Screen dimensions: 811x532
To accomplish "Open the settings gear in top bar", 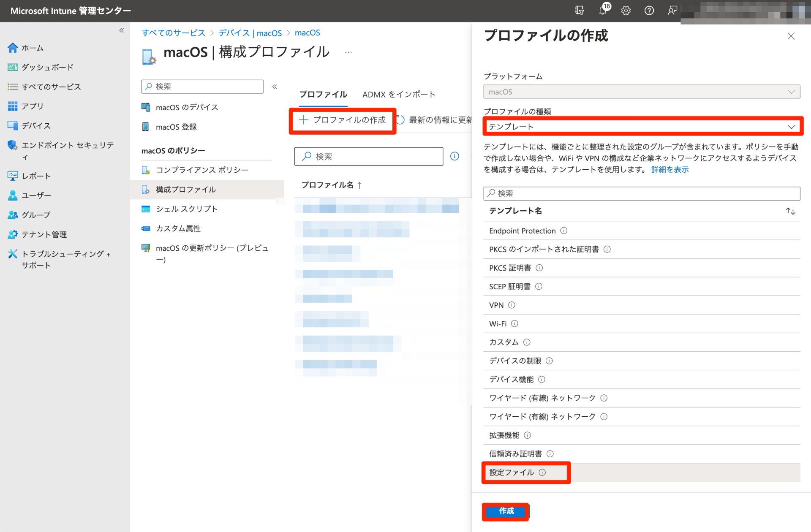I will [x=626, y=11].
